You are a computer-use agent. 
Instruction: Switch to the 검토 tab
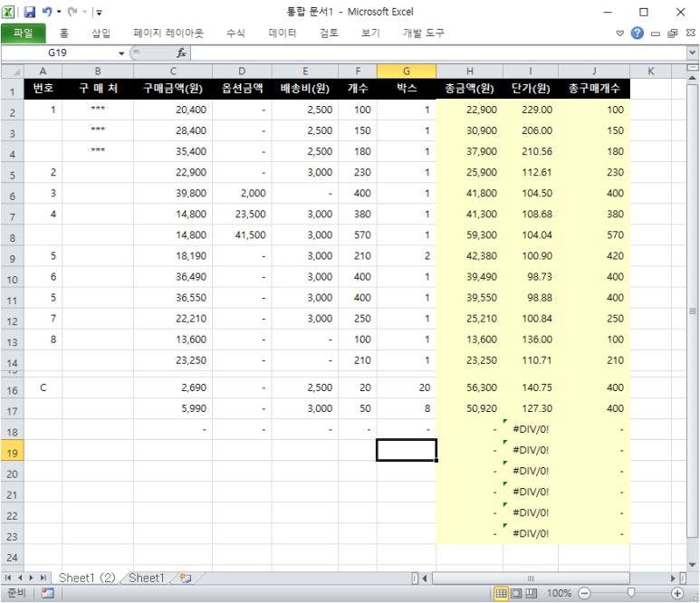[329, 33]
